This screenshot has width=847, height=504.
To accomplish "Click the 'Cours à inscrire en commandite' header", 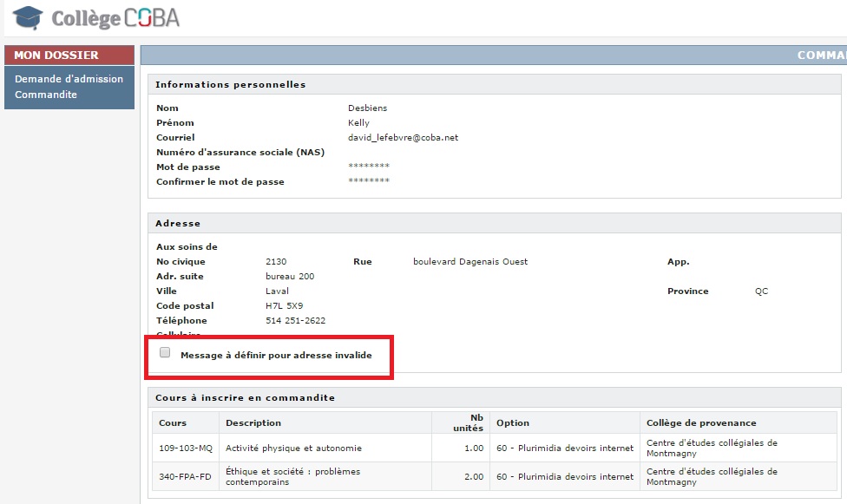I will tap(245, 397).
